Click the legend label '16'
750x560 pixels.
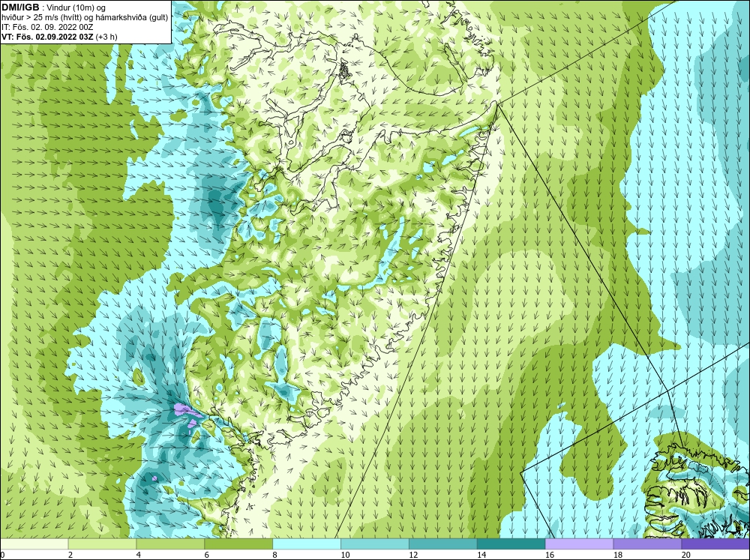pyautogui.click(x=550, y=555)
